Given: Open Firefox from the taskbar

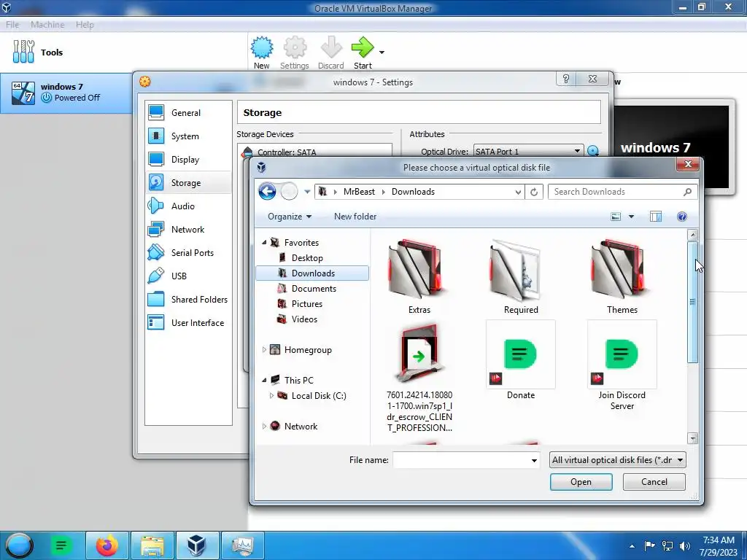Looking at the screenshot, I should (x=107, y=545).
